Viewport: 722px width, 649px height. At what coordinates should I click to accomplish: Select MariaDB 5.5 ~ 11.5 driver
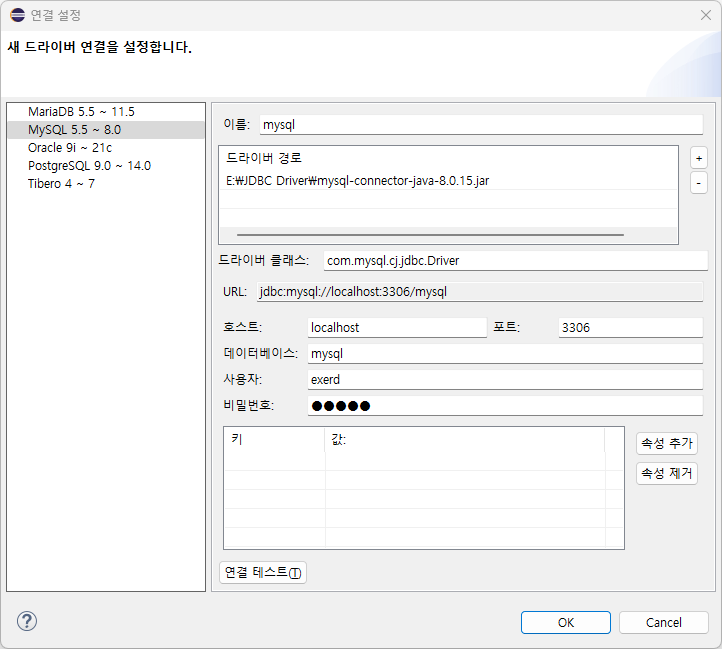pos(106,112)
